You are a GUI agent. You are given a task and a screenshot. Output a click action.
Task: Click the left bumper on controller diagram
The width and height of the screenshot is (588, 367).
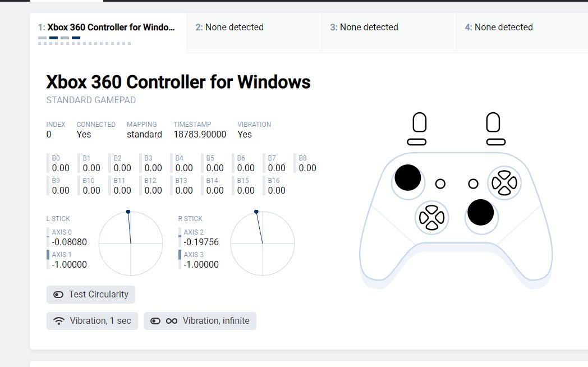coord(417,141)
